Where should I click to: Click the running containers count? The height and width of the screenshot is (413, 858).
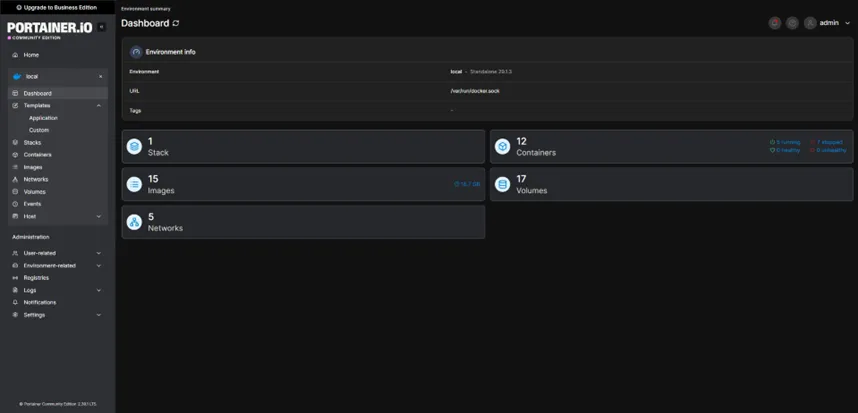785,142
